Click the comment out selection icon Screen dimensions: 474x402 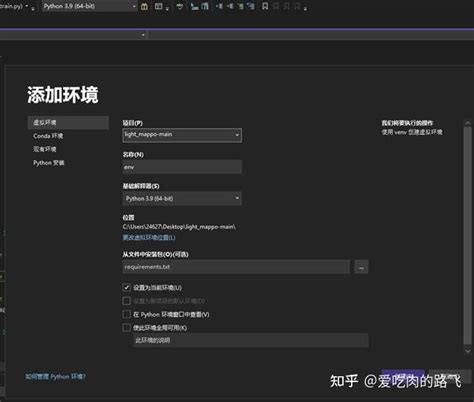[x=240, y=6]
